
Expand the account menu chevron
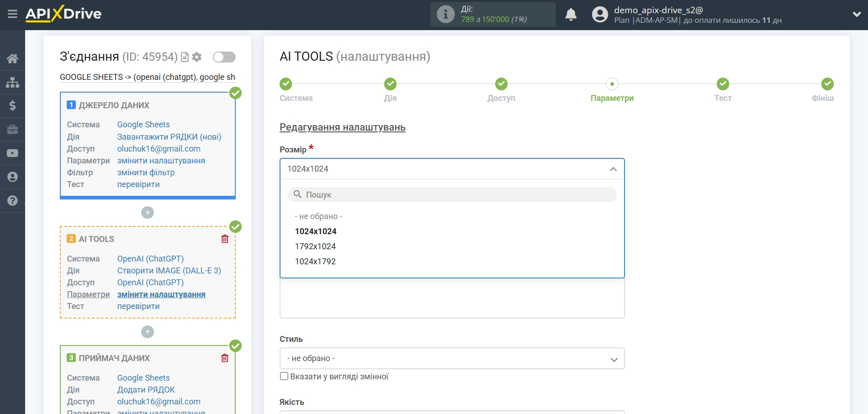pos(857,14)
